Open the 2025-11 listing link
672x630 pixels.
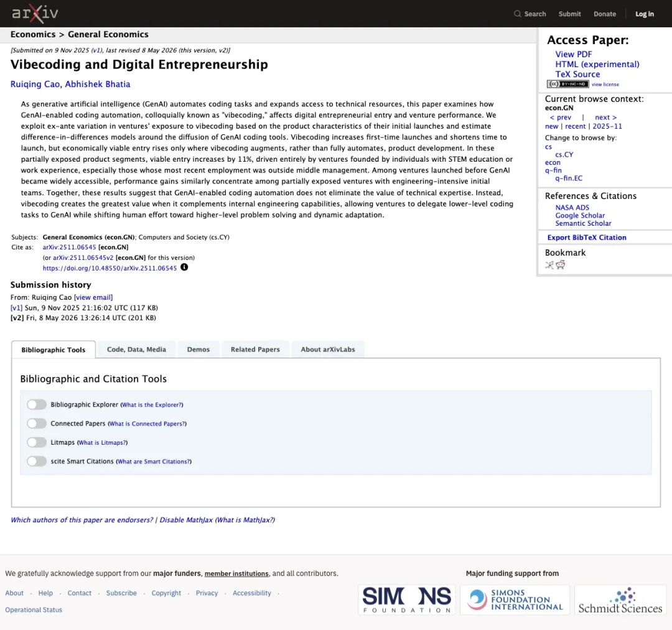pyautogui.click(x=607, y=126)
